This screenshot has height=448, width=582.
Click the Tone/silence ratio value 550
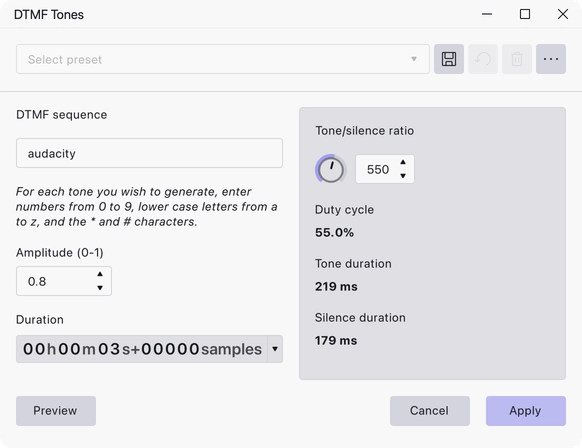pos(378,169)
